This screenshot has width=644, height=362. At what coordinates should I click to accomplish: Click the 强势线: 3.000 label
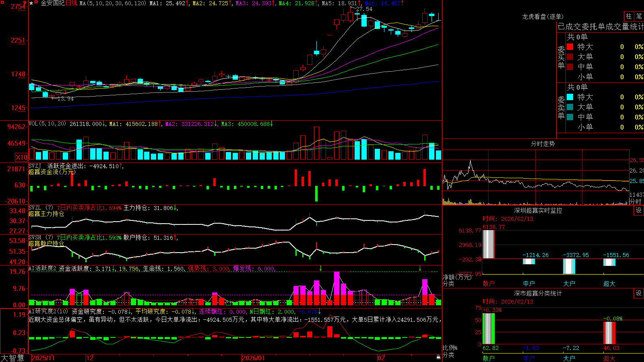tap(208, 269)
